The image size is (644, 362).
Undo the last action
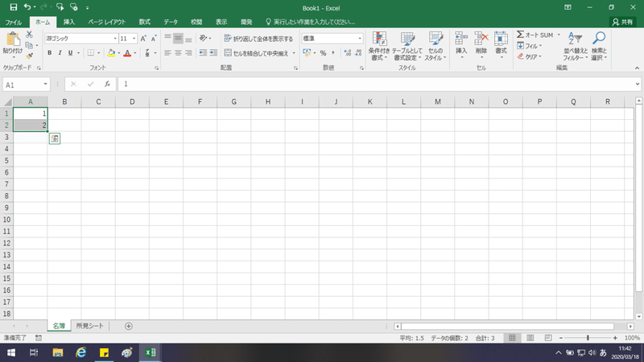click(x=27, y=7)
